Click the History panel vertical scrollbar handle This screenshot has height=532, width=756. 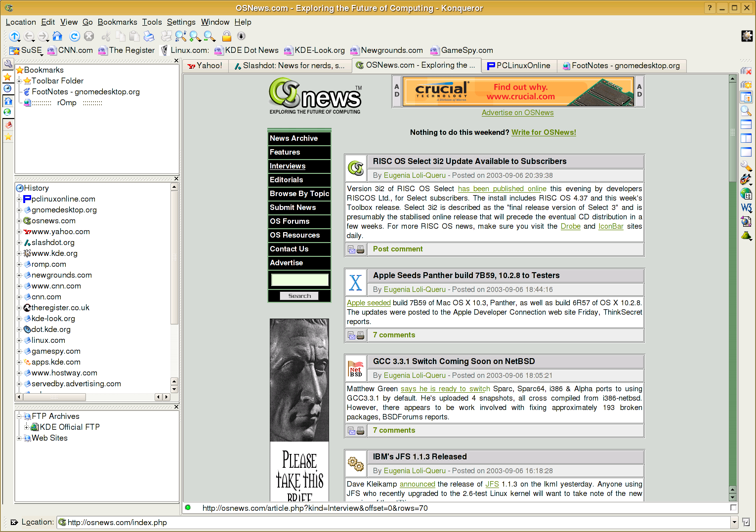(x=174, y=257)
